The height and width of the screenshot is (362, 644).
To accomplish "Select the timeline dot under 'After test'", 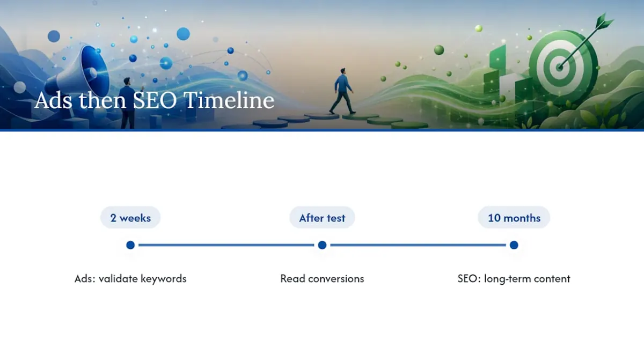I will 322,245.
